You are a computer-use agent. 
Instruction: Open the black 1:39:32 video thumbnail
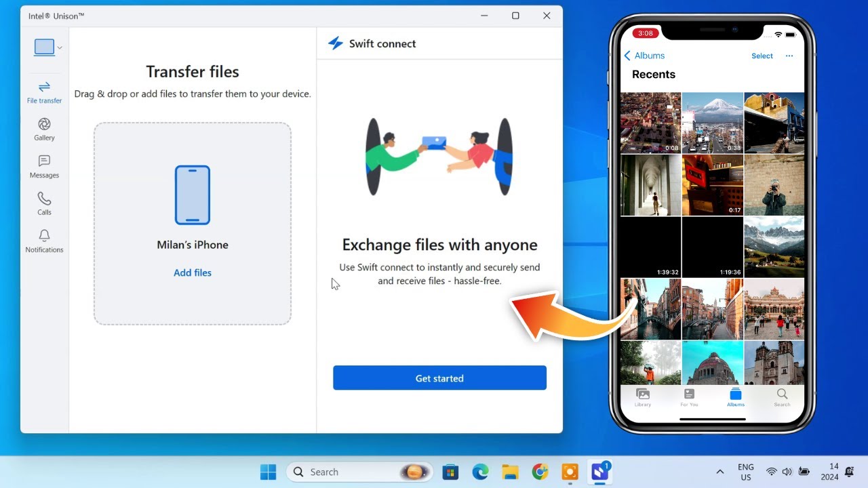651,247
